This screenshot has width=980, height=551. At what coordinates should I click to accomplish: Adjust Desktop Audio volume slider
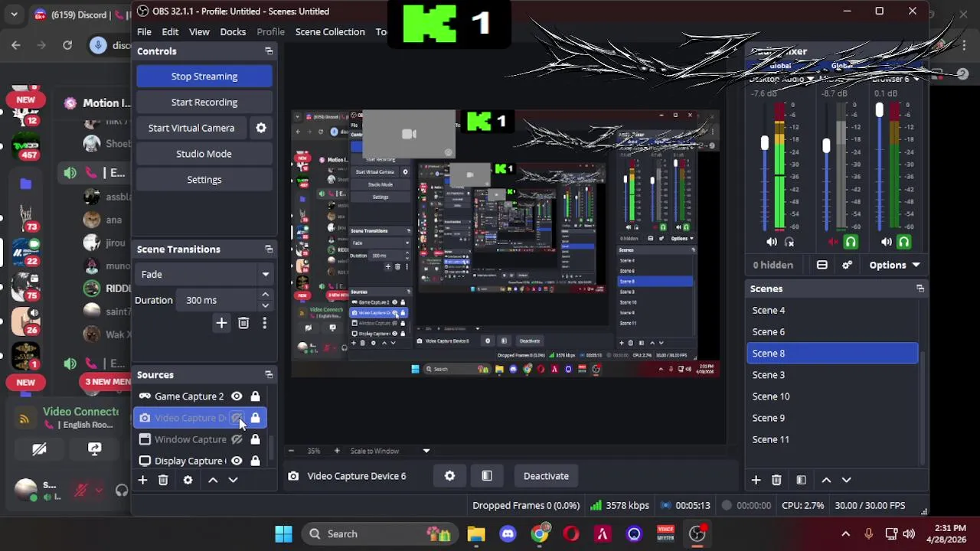point(764,143)
